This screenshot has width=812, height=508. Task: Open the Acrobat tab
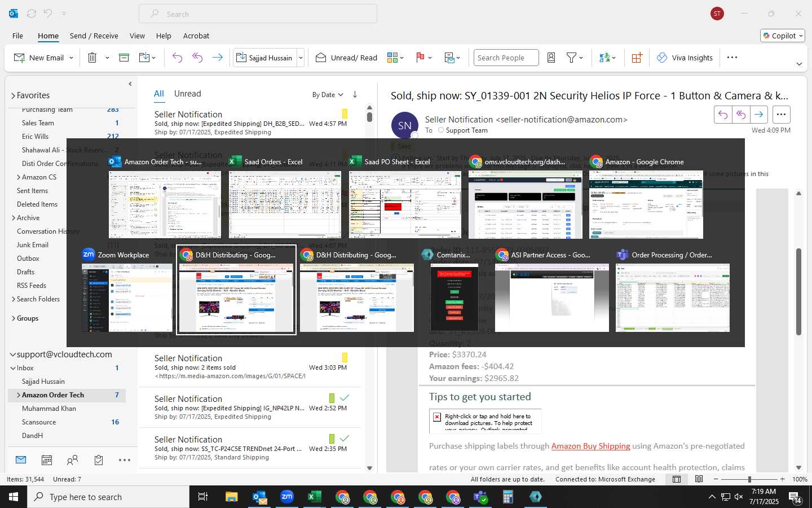point(196,36)
